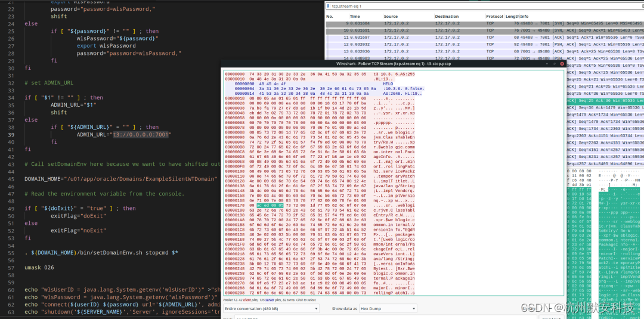Click the Info column header
Viewport: 644px width, 319px height.
coord(525,17)
